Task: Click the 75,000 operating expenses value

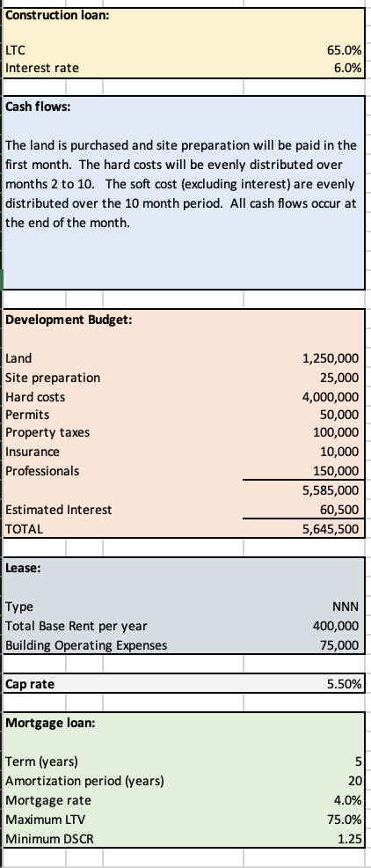Action: (339, 645)
